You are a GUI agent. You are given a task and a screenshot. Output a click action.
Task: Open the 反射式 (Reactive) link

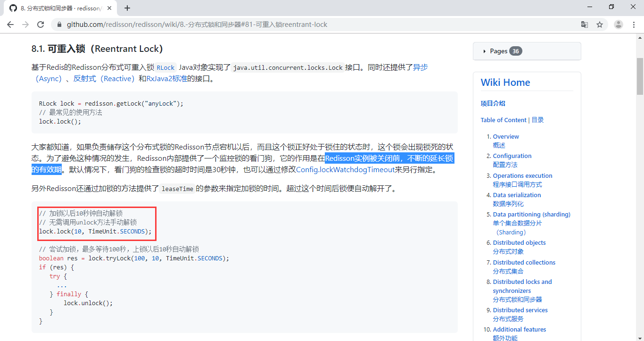(104, 79)
